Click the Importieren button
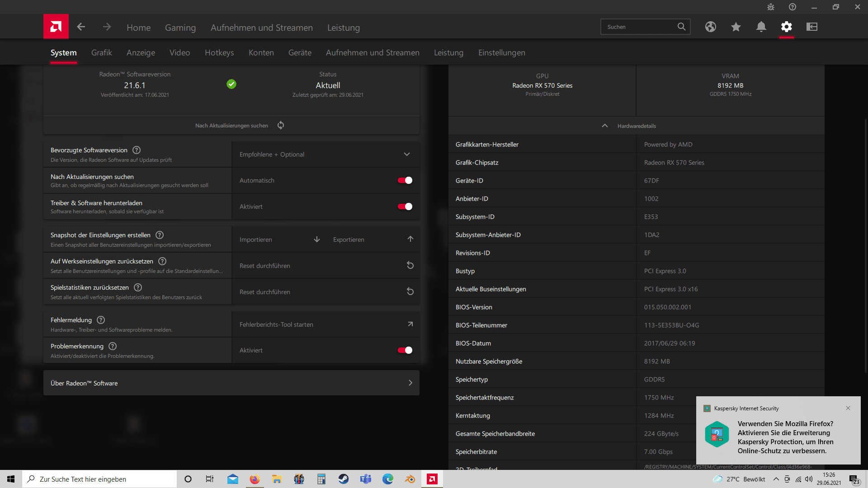The height and width of the screenshot is (488, 868). pos(279,239)
